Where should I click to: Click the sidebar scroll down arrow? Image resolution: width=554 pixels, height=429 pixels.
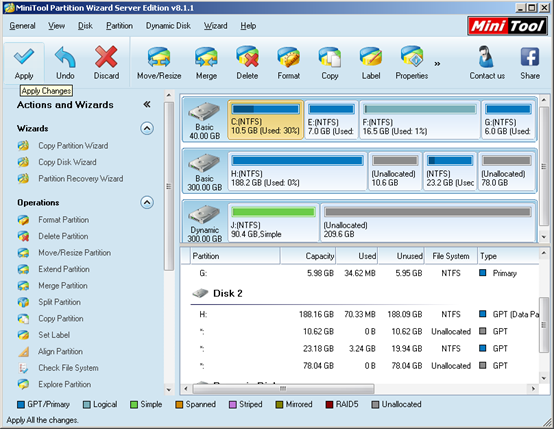(169, 390)
